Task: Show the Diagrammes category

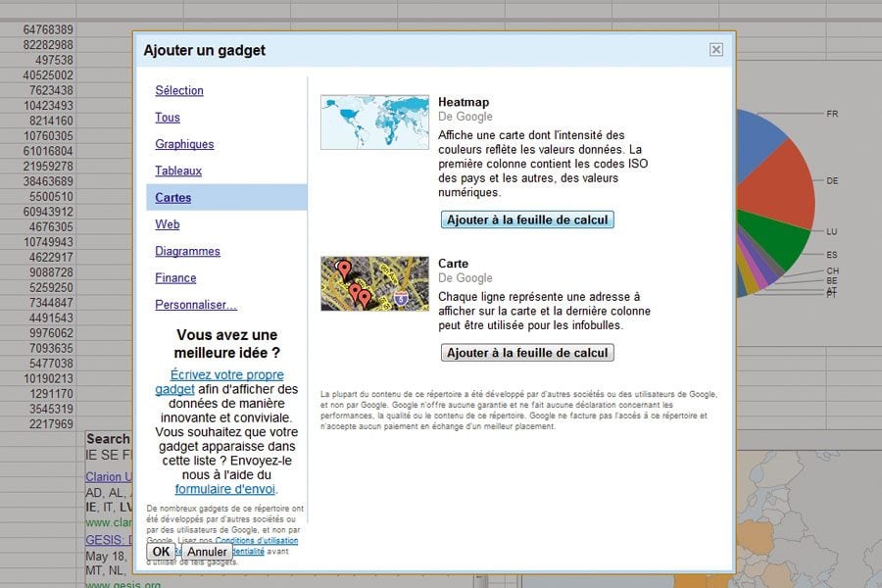Action: [x=187, y=252]
